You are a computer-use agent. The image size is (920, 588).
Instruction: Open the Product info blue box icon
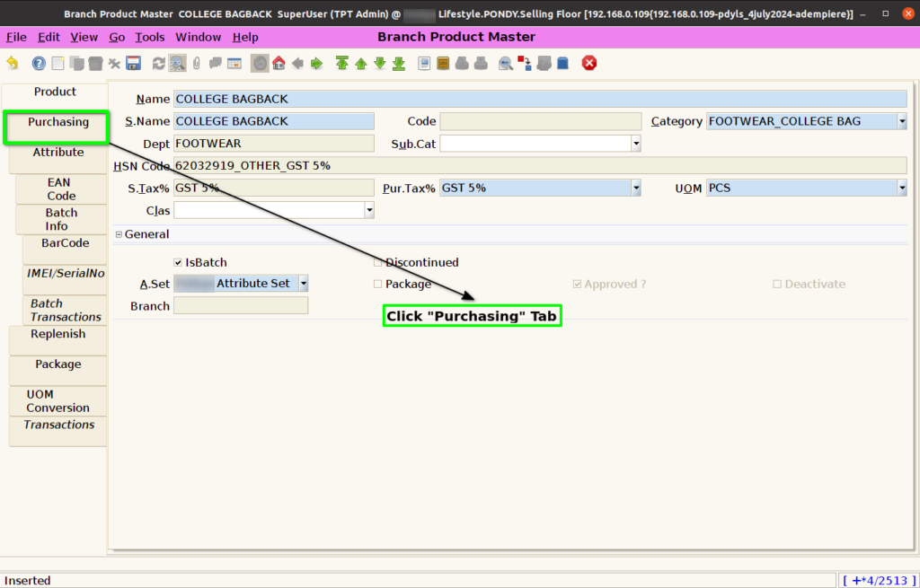pos(562,64)
